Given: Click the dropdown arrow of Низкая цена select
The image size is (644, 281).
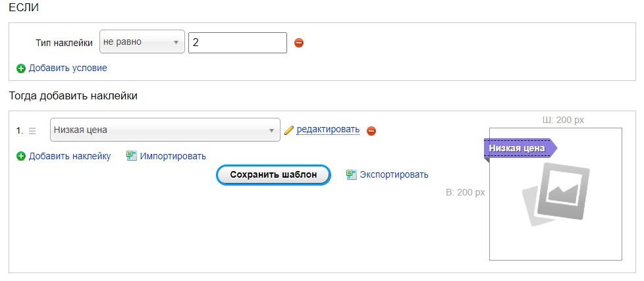Looking at the screenshot, I should coord(271,130).
